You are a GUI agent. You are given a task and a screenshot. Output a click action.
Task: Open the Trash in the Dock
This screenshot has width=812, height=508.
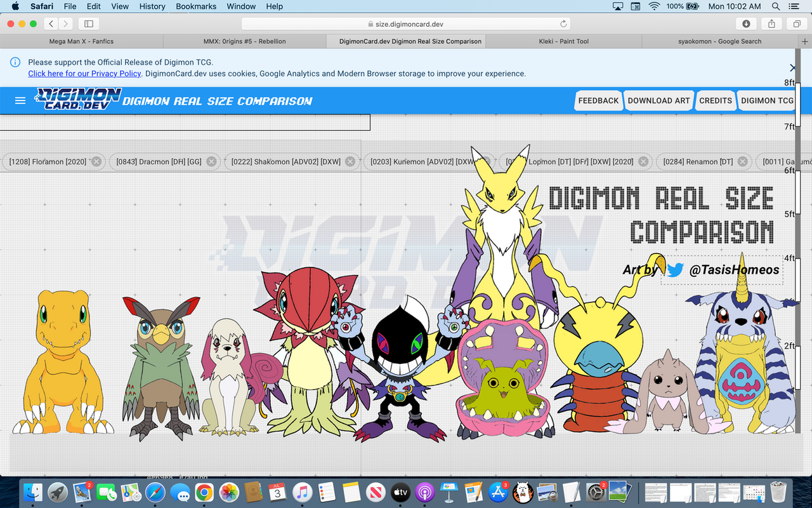click(x=778, y=492)
